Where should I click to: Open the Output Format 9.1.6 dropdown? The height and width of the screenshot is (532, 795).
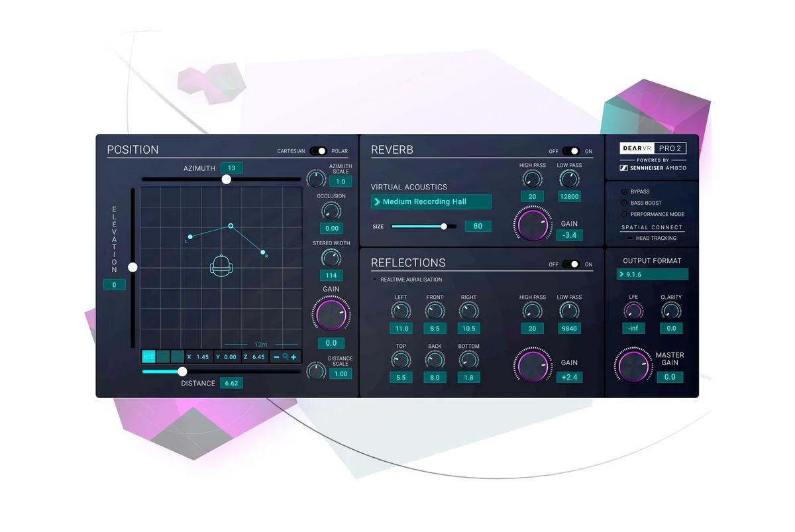[653, 274]
